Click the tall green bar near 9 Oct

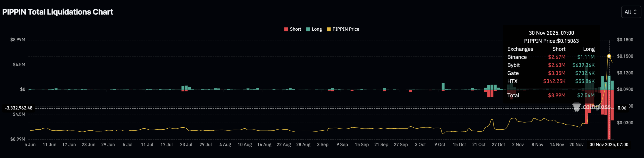[443, 86]
